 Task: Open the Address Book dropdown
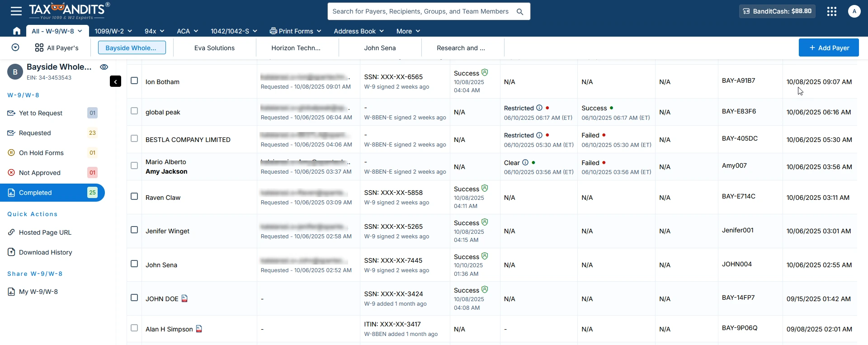359,31
